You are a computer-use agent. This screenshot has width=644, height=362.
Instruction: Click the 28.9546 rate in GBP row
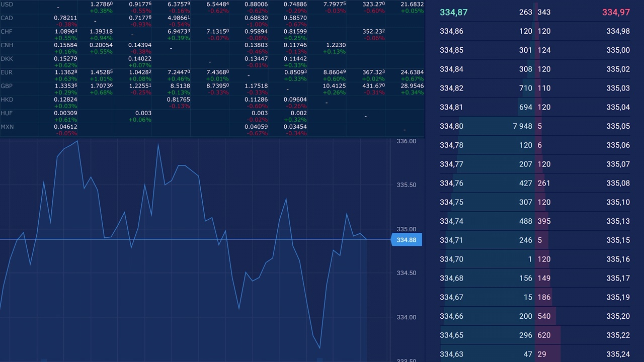point(412,85)
